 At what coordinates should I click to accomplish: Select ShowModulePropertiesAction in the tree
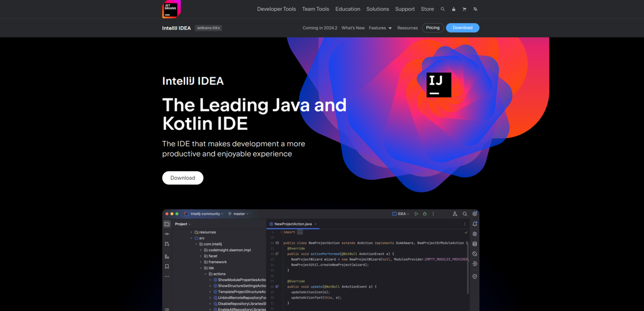(x=239, y=280)
